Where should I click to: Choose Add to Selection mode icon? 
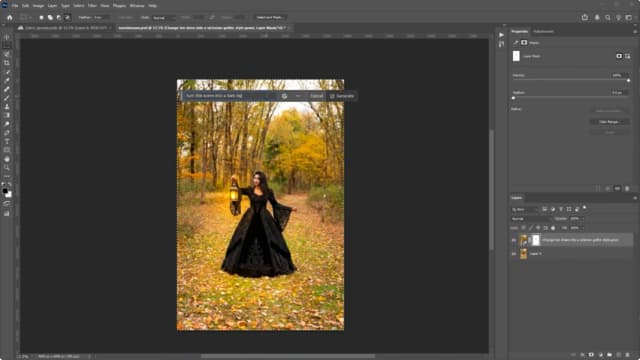(x=50, y=18)
